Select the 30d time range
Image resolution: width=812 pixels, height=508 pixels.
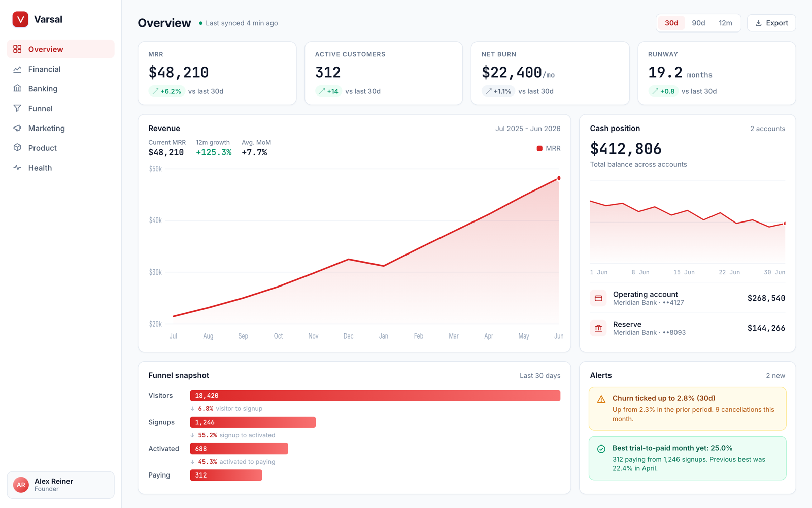[x=671, y=23]
